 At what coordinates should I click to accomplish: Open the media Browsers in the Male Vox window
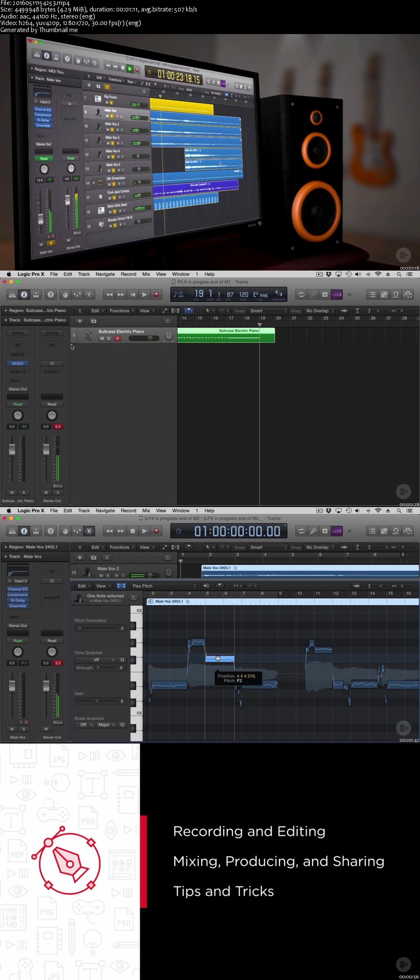click(x=408, y=531)
